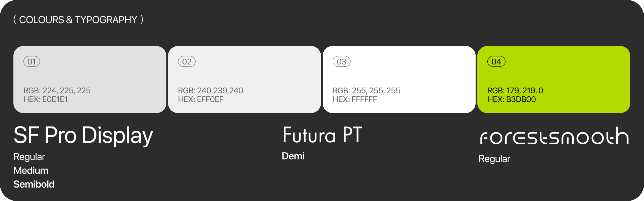This screenshot has height=201, width=644.
Task: Click the Futura PT font heading
Action: 322,135
